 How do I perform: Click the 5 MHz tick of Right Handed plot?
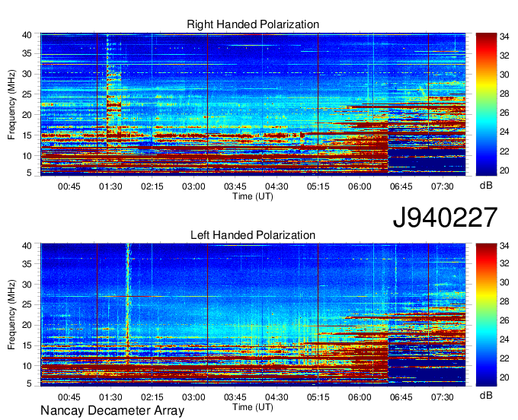(29, 173)
